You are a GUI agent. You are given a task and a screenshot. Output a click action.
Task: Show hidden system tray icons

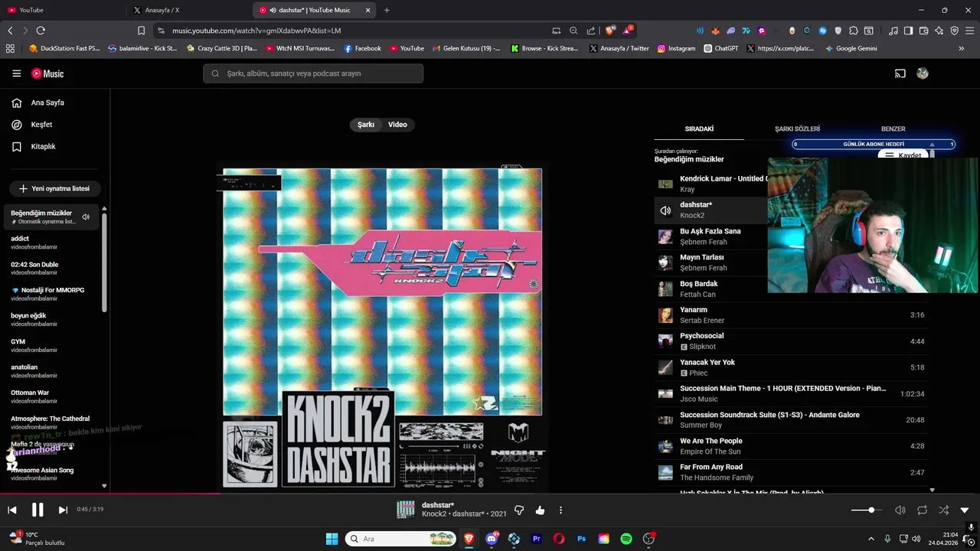tap(871, 539)
